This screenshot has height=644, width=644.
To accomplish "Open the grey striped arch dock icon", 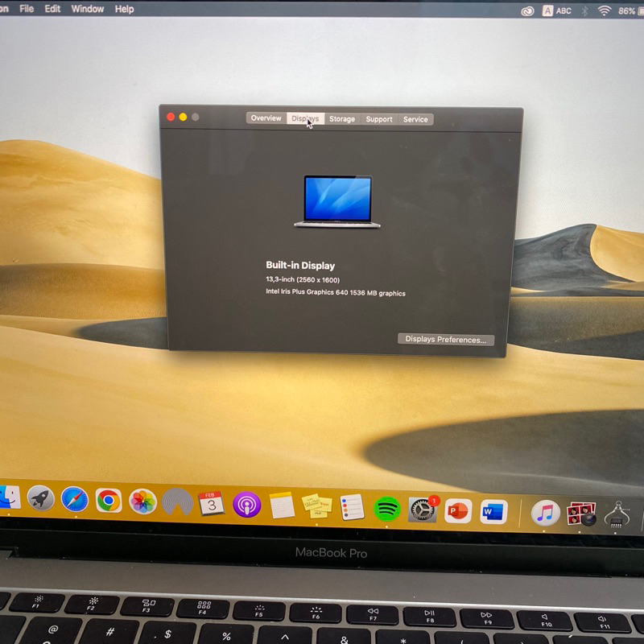I will pyautogui.click(x=177, y=502).
